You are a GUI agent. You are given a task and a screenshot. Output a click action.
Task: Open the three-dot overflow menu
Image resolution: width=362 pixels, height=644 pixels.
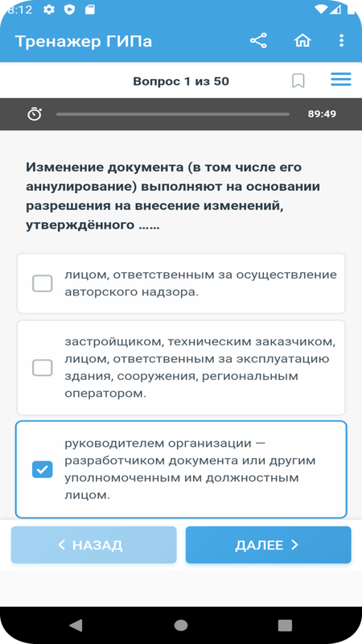(341, 41)
